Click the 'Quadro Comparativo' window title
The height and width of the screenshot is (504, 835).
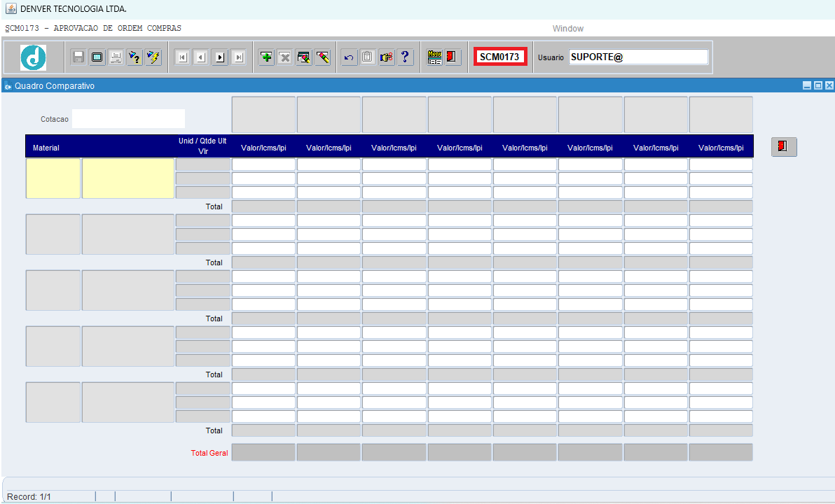[55, 85]
